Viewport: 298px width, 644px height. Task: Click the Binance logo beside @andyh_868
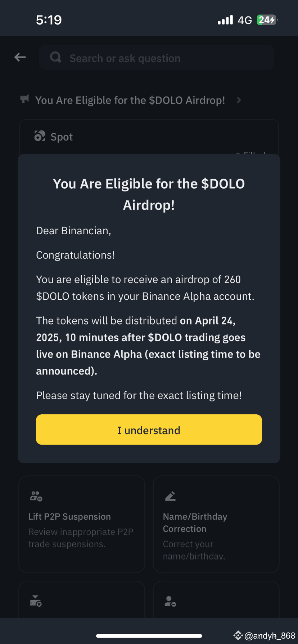[238, 635]
